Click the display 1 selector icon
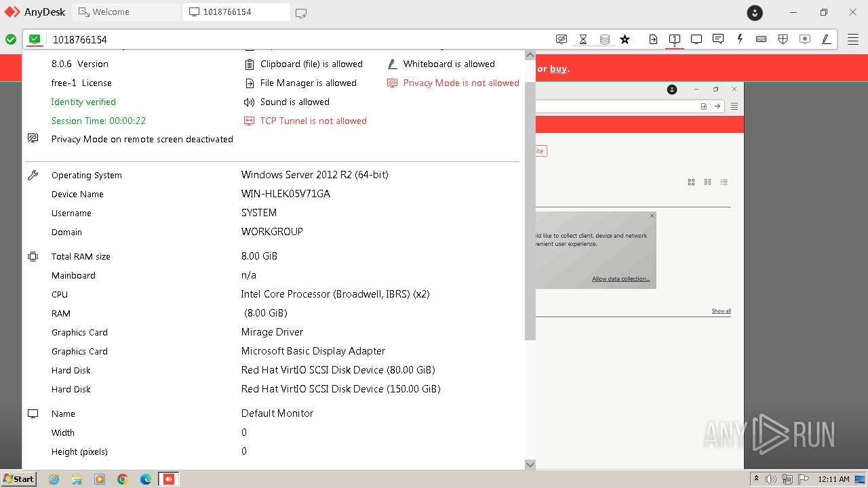868x488 pixels. pyautogui.click(x=675, y=39)
